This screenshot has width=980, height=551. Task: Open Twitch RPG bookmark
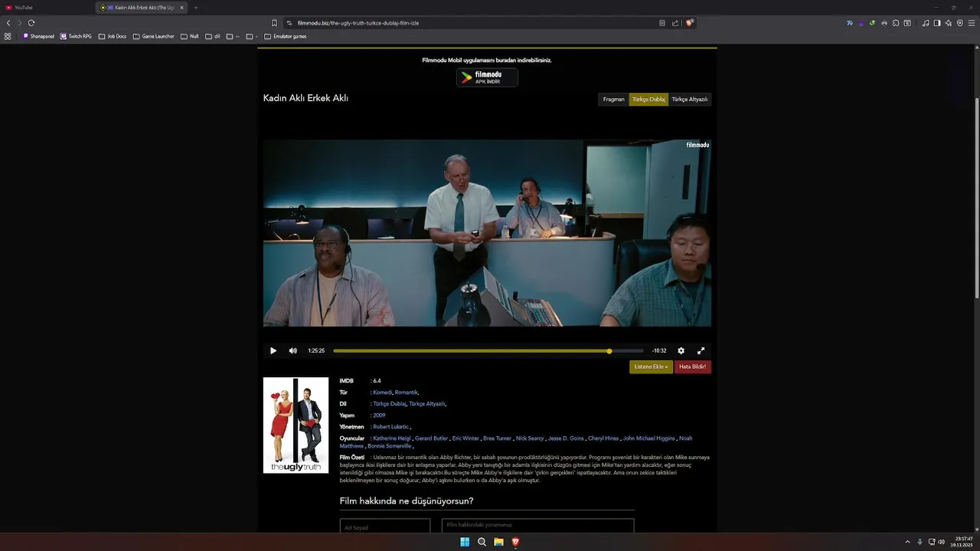click(x=77, y=36)
